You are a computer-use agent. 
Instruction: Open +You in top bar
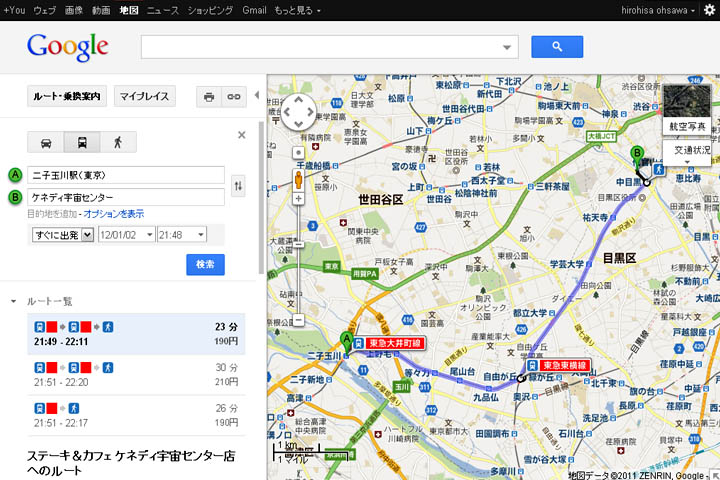(x=14, y=10)
